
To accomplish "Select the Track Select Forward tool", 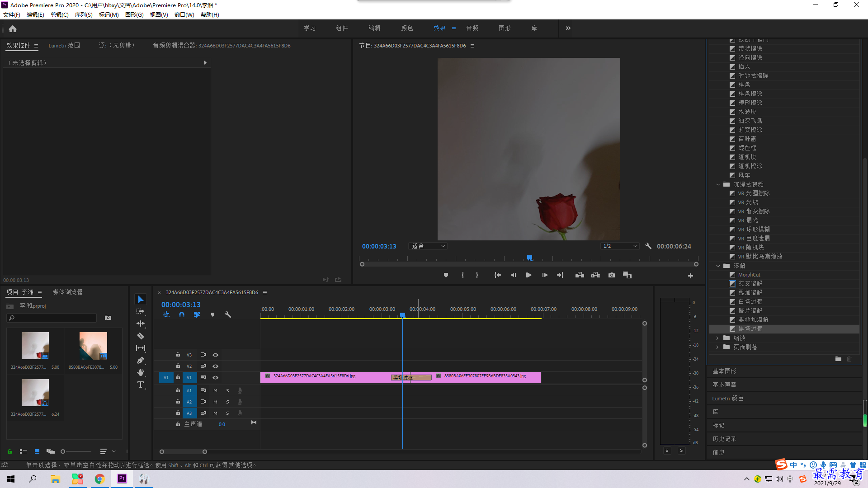I will pyautogui.click(x=141, y=311).
